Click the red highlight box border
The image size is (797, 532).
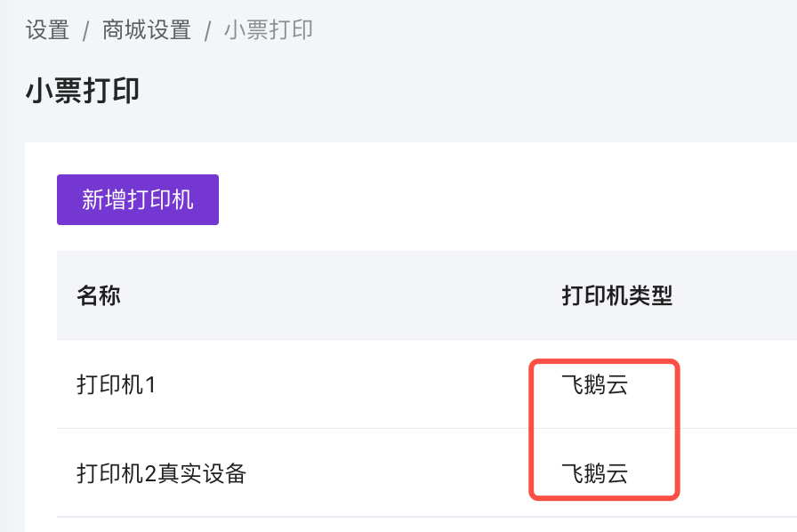point(678,427)
